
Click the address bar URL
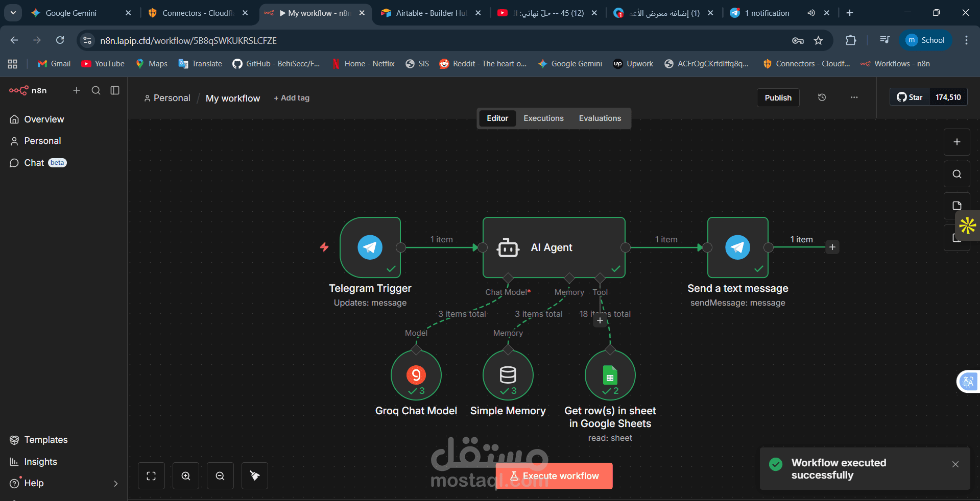(188, 41)
